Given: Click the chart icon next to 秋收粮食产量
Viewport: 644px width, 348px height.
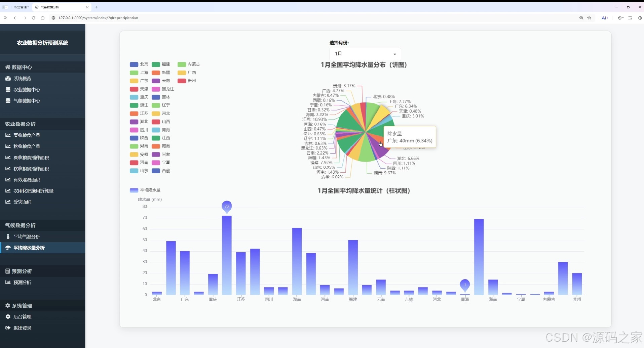Looking at the screenshot, I should 8,146.
